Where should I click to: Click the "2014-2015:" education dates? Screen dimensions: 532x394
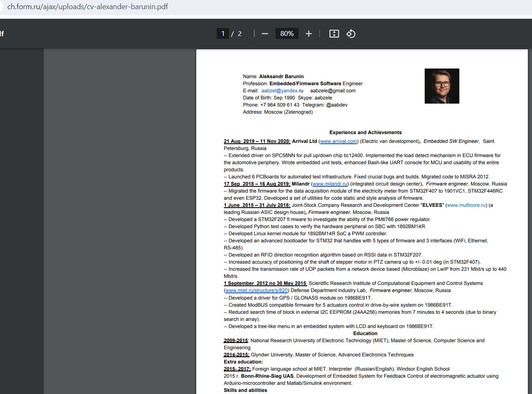click(236, 355)
